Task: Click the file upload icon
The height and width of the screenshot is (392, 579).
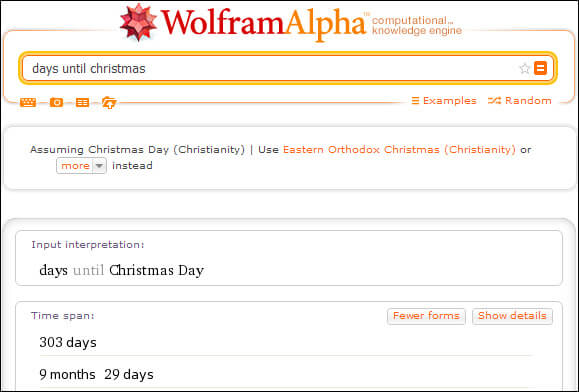Action: click(x=109, y=102)
